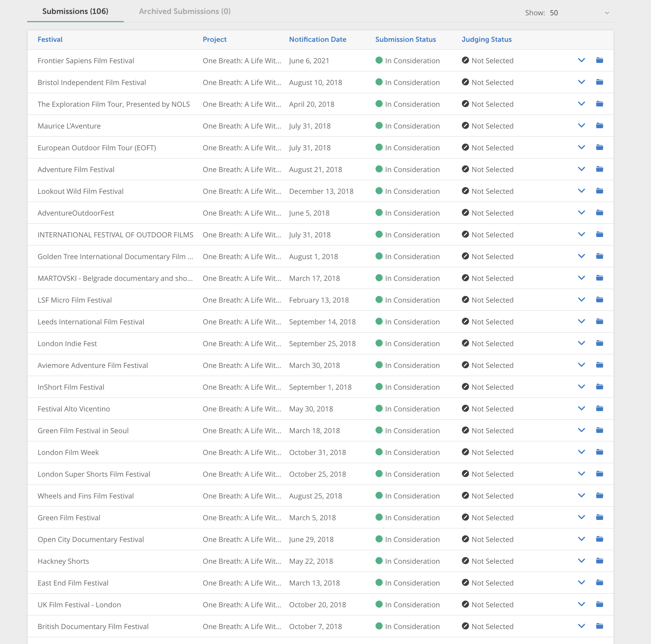This screenshot has width=651, height=644.
Task: Expand details chevron for Festival Alto Vicentino
Action: click(x=582, y=408)
